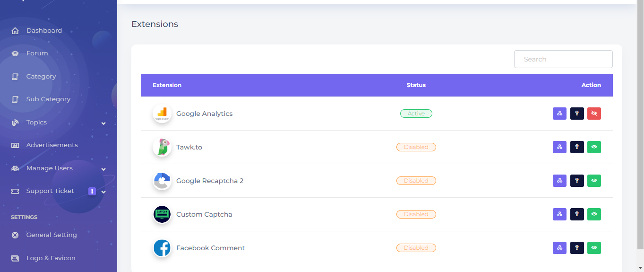Expand the Topics sidebar submenu arrow

pos(103,123)
